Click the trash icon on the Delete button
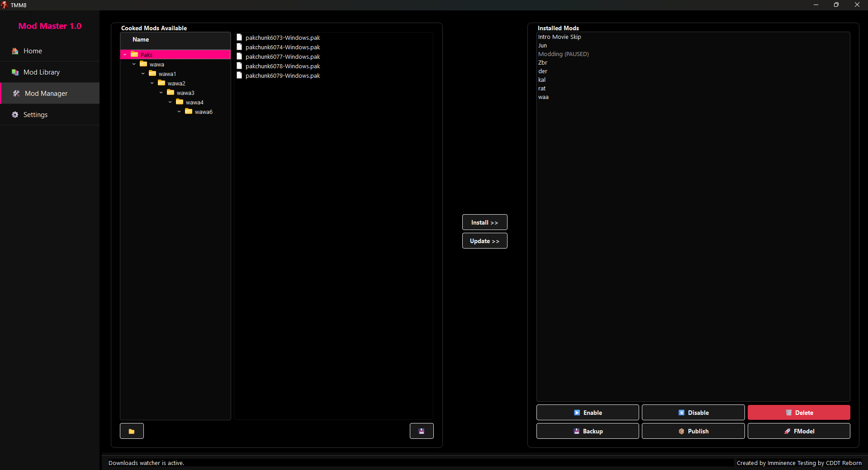Viewport: 868px width, 470px height. [788, 413]
